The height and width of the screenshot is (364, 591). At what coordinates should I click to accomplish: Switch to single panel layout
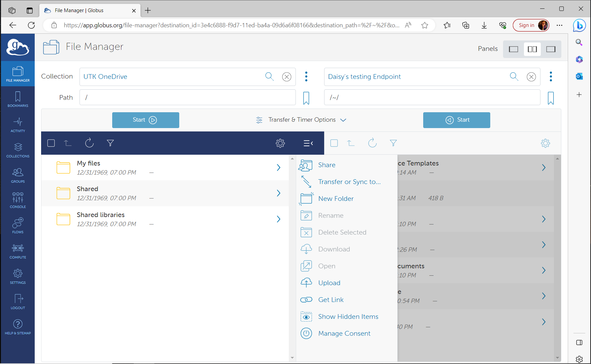[514, 49]
